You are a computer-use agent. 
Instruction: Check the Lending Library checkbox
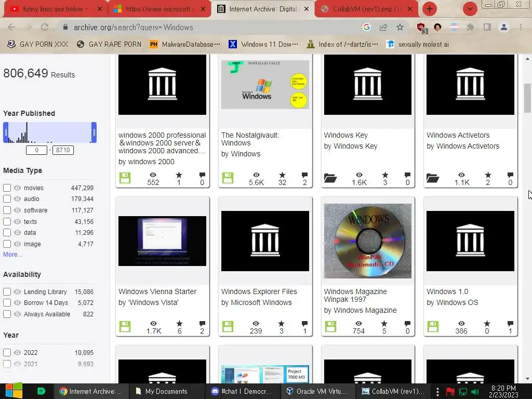[x=7, y=292]
